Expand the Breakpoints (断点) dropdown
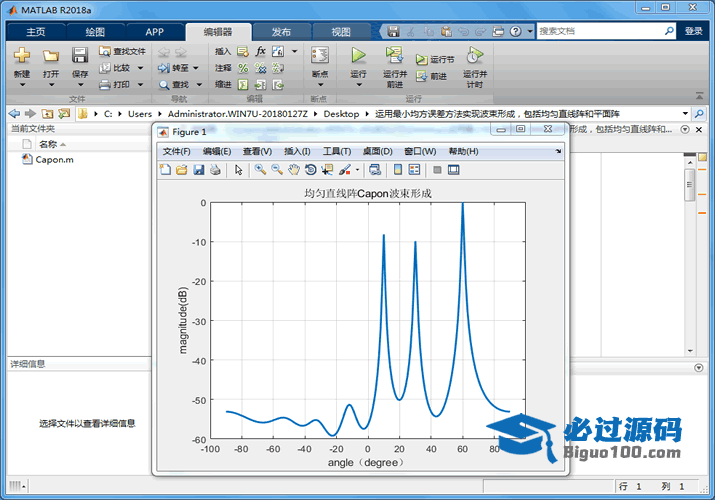The width and height of the screenshot is (715, 500). (319, 85)
